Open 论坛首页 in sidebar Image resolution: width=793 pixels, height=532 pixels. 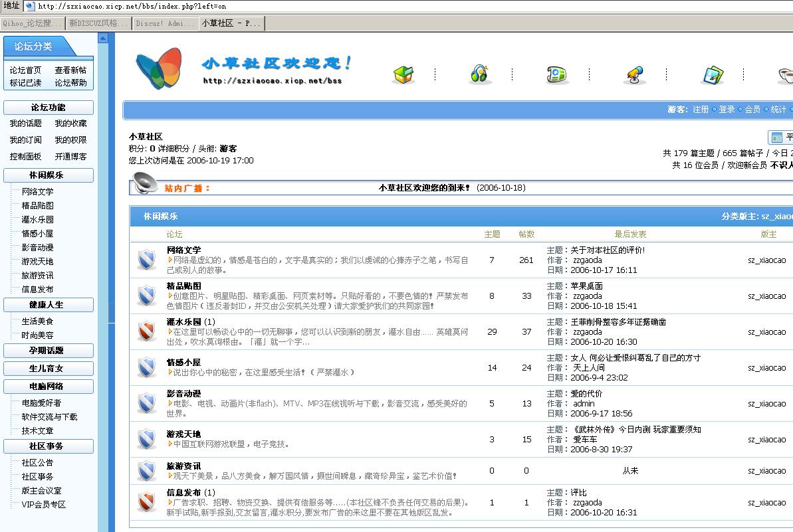point(25,70)
